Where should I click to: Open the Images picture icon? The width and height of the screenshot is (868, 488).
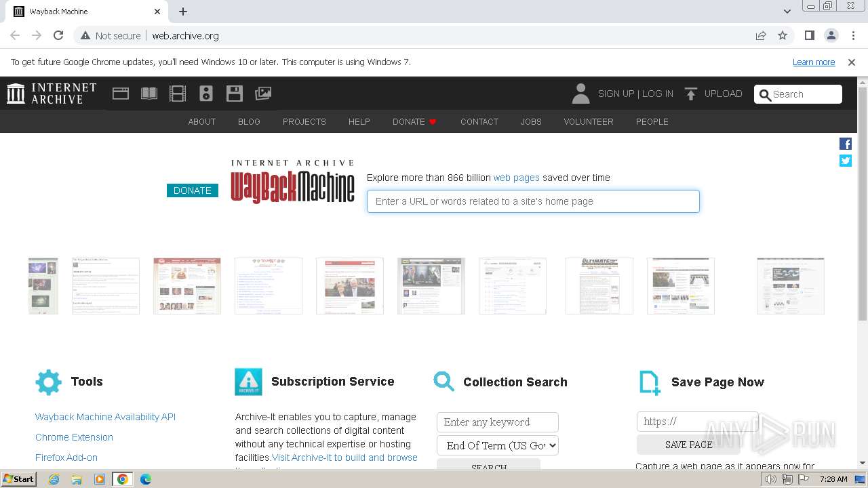[263, 94]
